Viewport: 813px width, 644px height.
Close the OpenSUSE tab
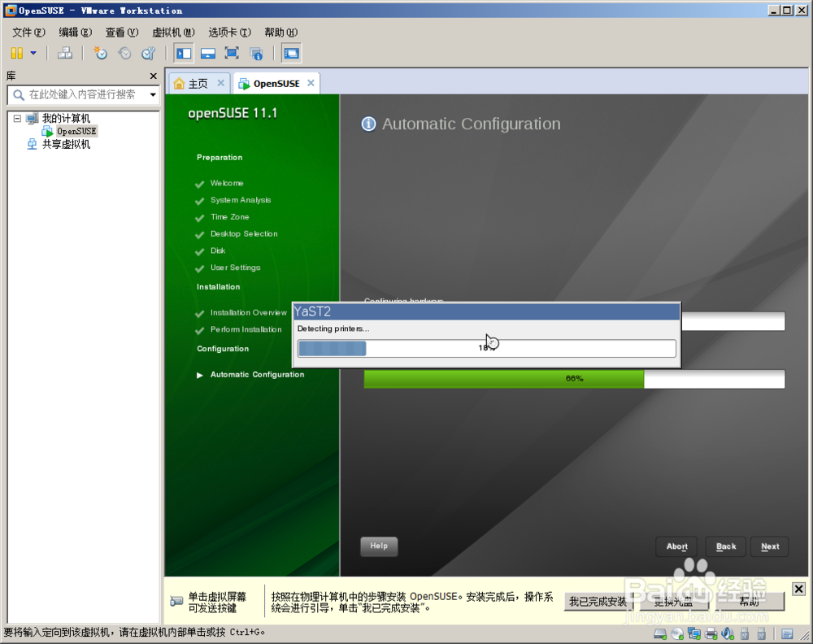311,83
